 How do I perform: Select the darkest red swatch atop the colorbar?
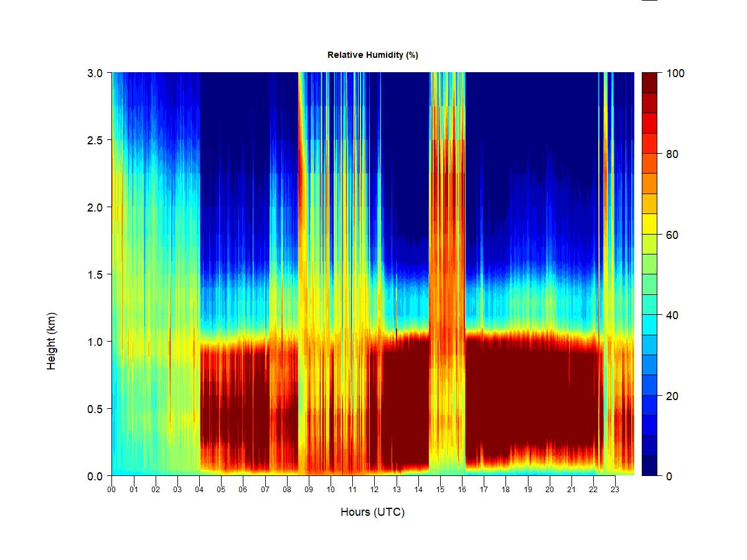[x=649, y=83]
